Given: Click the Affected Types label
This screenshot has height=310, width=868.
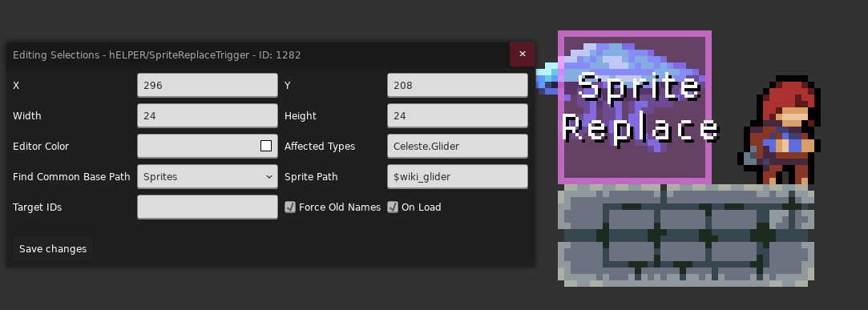Looking at the screenshot, I should pyautogui.click(x=320, y=146).
